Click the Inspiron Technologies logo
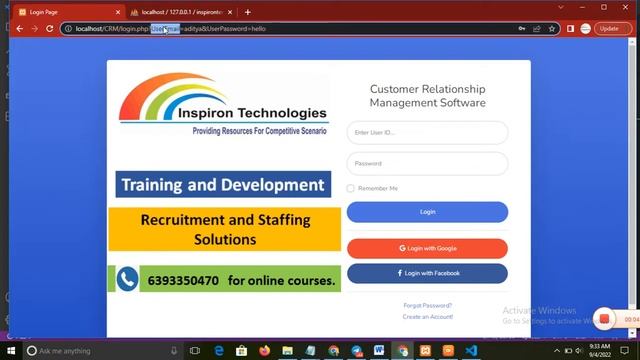640x360 pixels. tap(224, 104)
